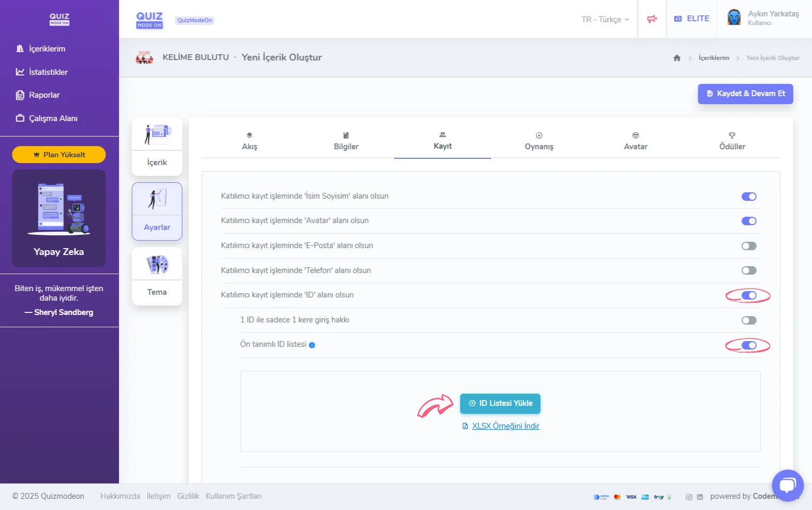Click the megaphone announcements icon
Screen dimensions: 812x510
652,19
